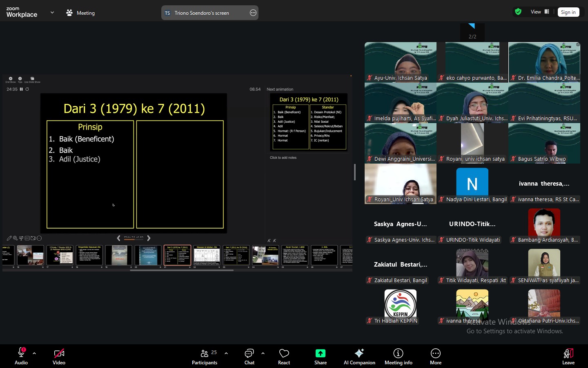
Task: Go to previous page of gallery view
Action: (472, 26)
